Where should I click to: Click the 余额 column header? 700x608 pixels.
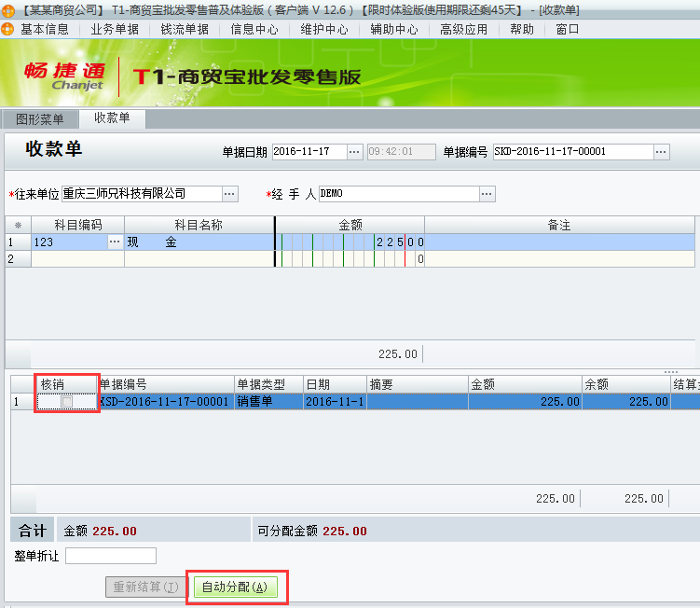coord(625,384)
